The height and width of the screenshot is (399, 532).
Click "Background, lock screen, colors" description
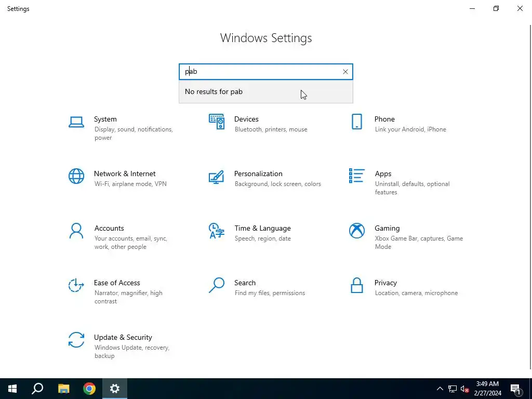pos(277,184)
